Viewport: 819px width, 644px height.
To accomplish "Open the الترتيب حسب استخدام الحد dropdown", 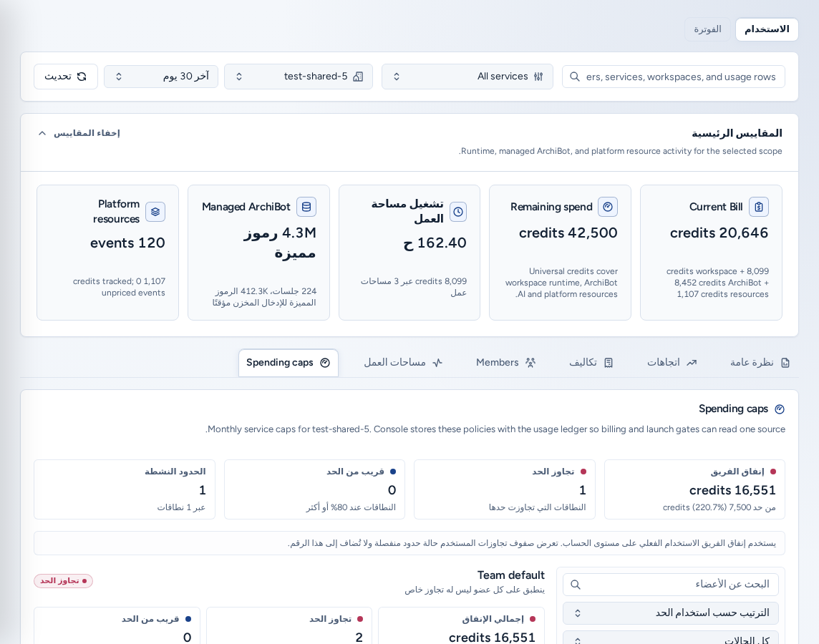I will [x=671, y=613].
